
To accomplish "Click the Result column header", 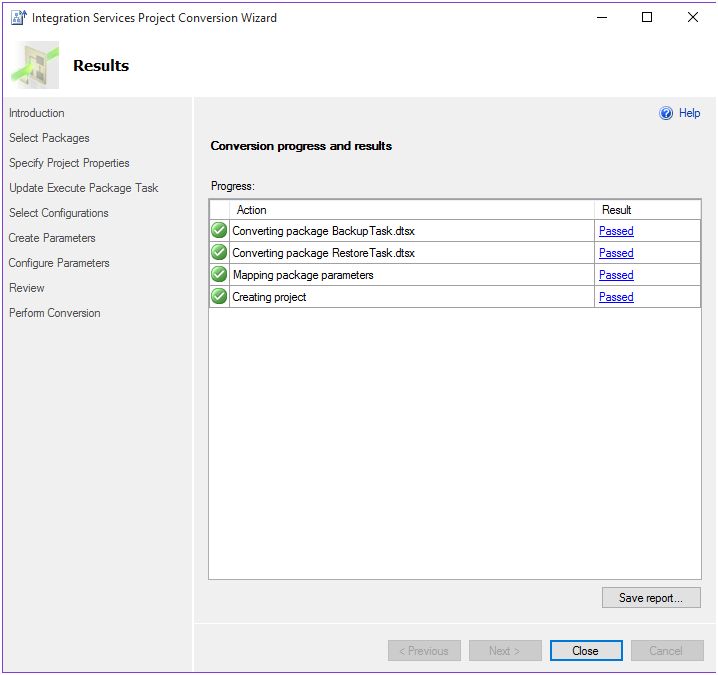I will pyautogui.click(x=647, y=210).
